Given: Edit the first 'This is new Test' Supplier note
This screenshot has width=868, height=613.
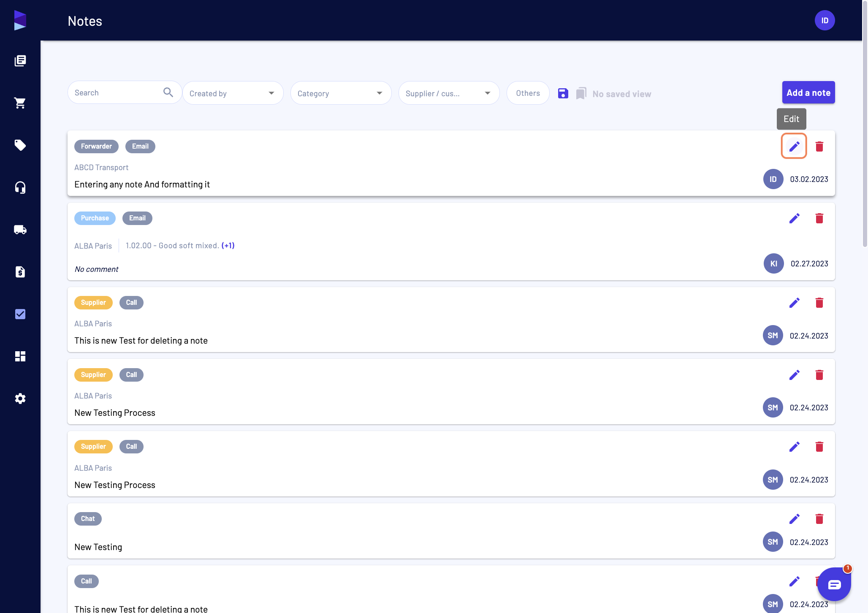Looking at the screenshot, I should tap(794, 303).
